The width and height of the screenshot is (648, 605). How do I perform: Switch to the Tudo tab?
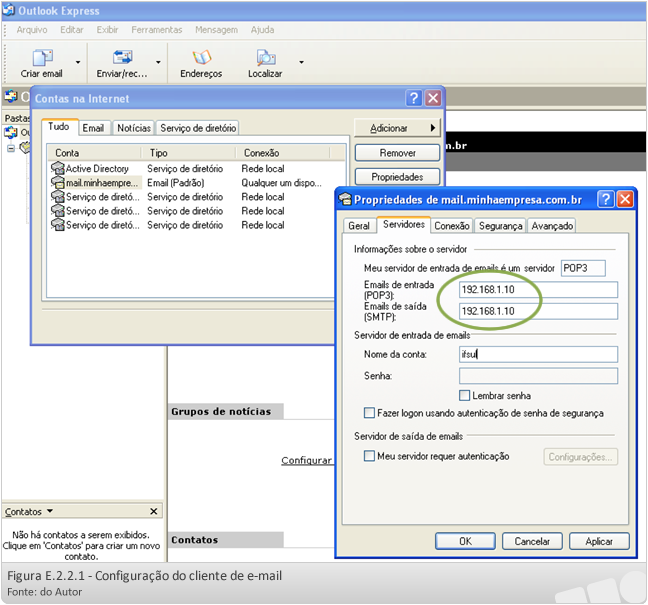tap(59, 127)
